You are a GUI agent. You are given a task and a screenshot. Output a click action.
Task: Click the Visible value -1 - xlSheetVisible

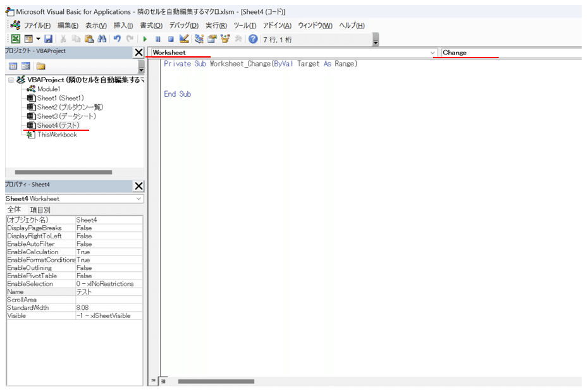[109, 316]
